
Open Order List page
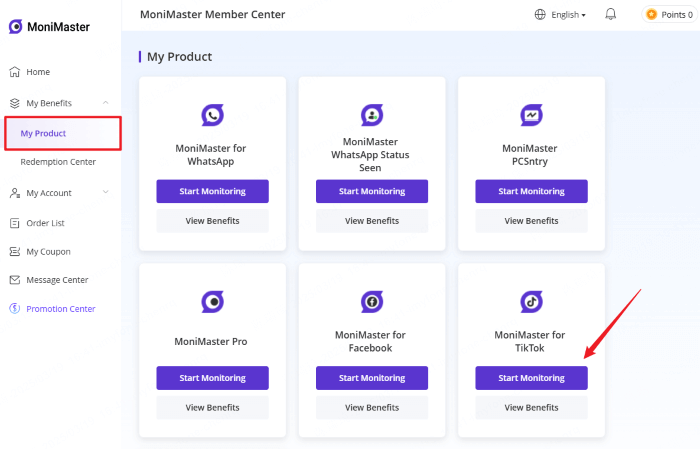[x=45, y=223]
